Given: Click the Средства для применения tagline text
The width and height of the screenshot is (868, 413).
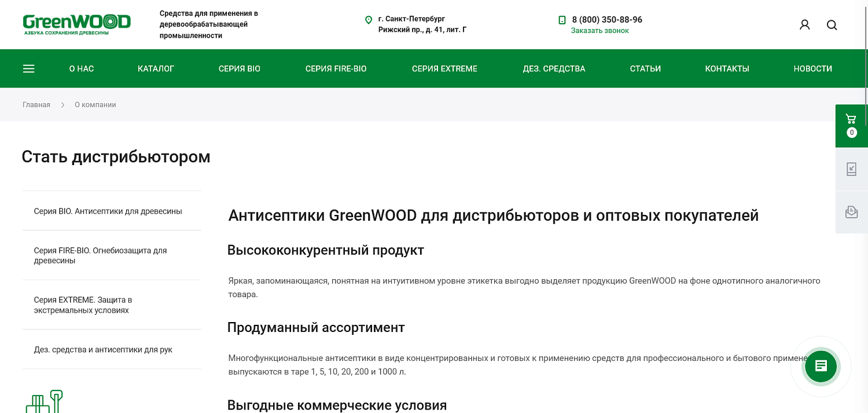Looking at the screenshot, I should point(209,24).
